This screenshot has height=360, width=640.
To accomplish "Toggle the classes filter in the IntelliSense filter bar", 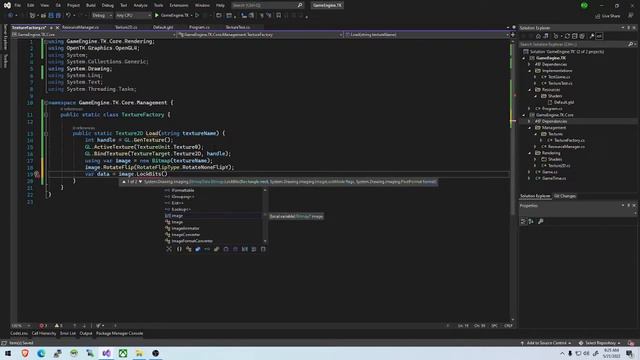I will (189, 249).
